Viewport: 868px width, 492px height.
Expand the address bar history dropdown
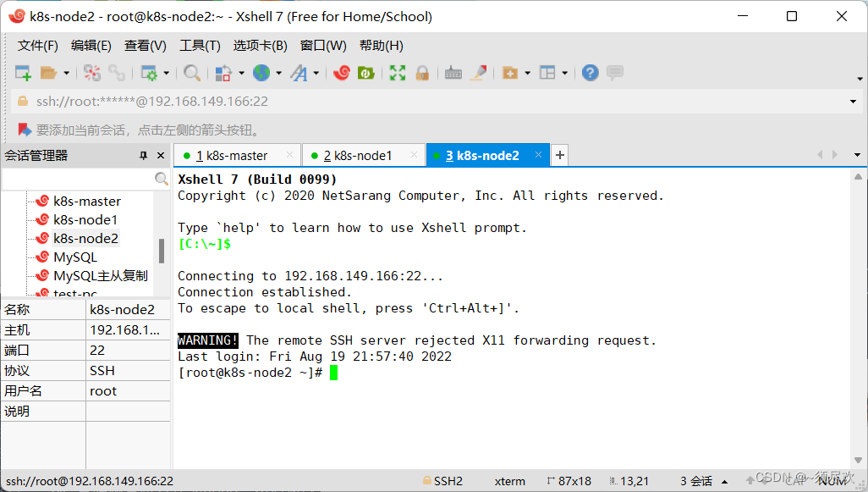click(853, 102)
